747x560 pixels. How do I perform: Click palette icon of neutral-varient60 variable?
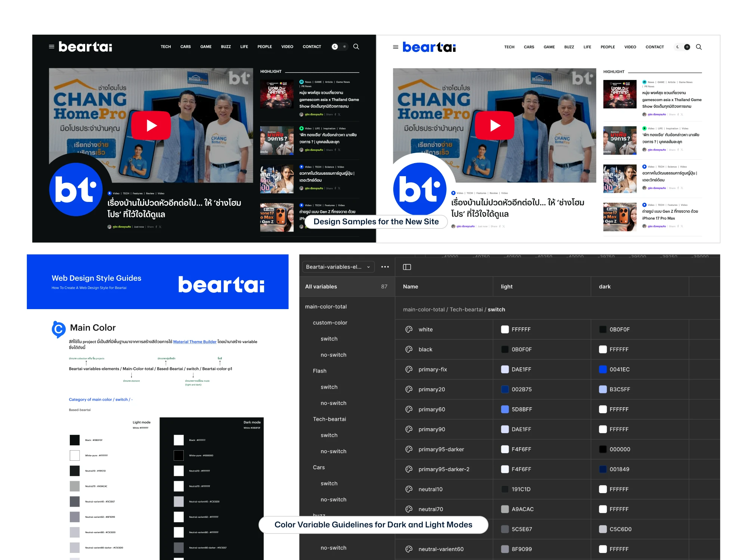point(409,549)
